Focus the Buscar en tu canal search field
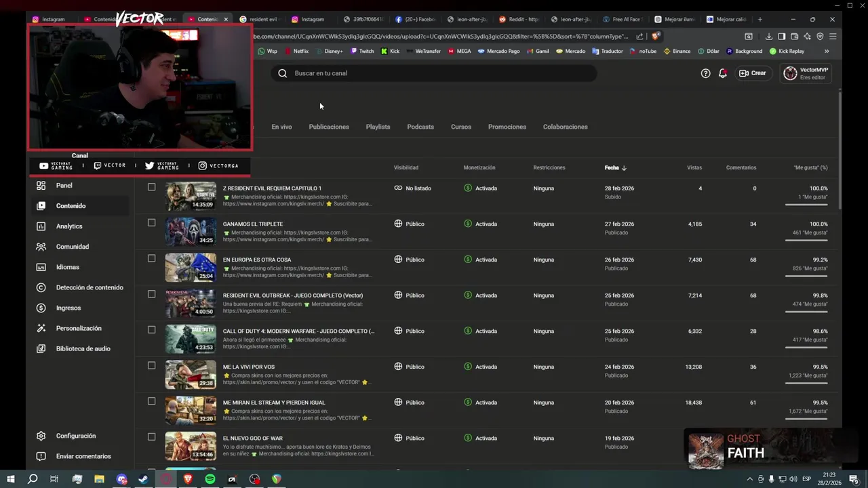Screen dimensions: 868x488 point(434,73)
